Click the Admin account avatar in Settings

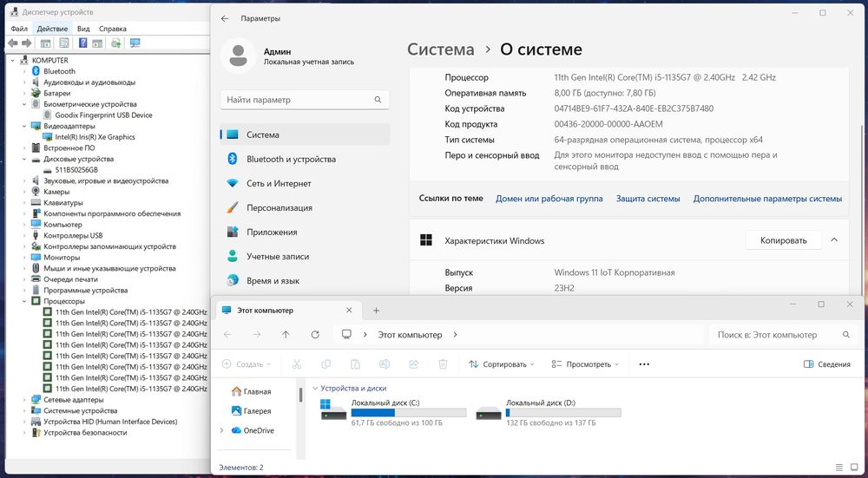point(238,56)
